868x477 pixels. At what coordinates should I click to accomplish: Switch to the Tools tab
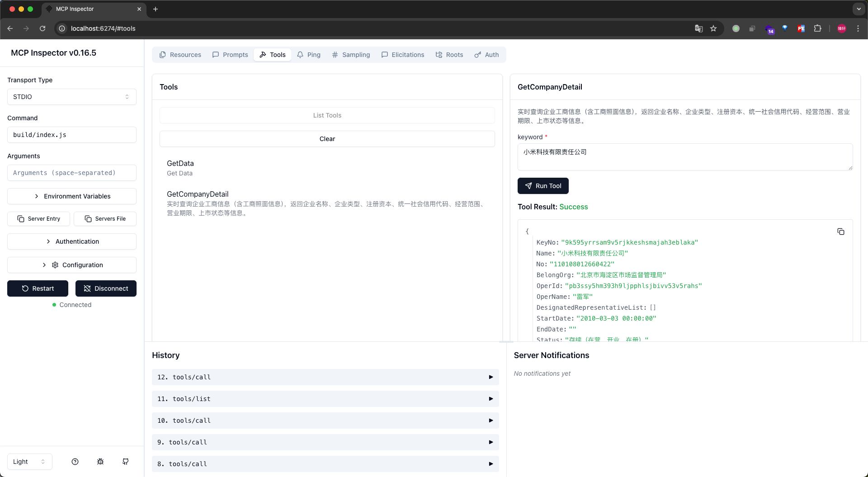[x=272, y=55]
